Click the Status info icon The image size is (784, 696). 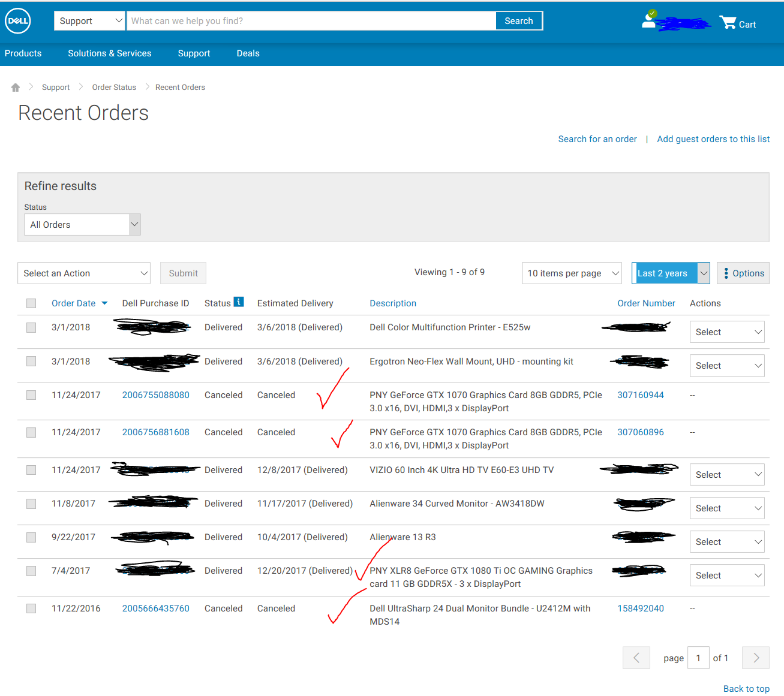pyautogui.click(x=239, y=302)
